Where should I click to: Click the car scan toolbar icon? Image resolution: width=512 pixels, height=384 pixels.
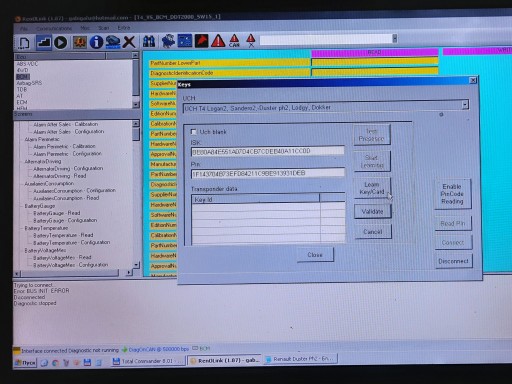pos(113,42)
